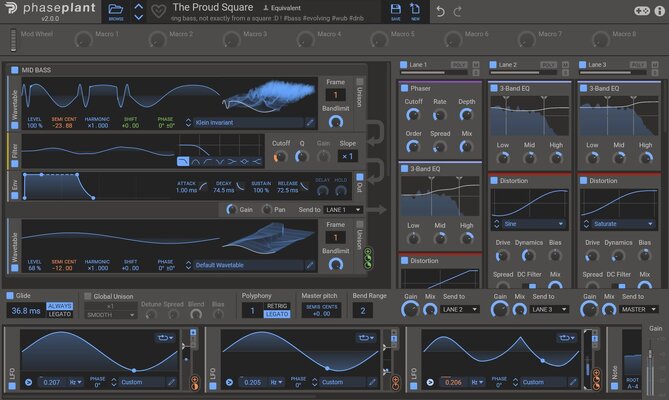Click the preset name The Proud Square
The image size is (669, 400).
click(x=212, y=7)
